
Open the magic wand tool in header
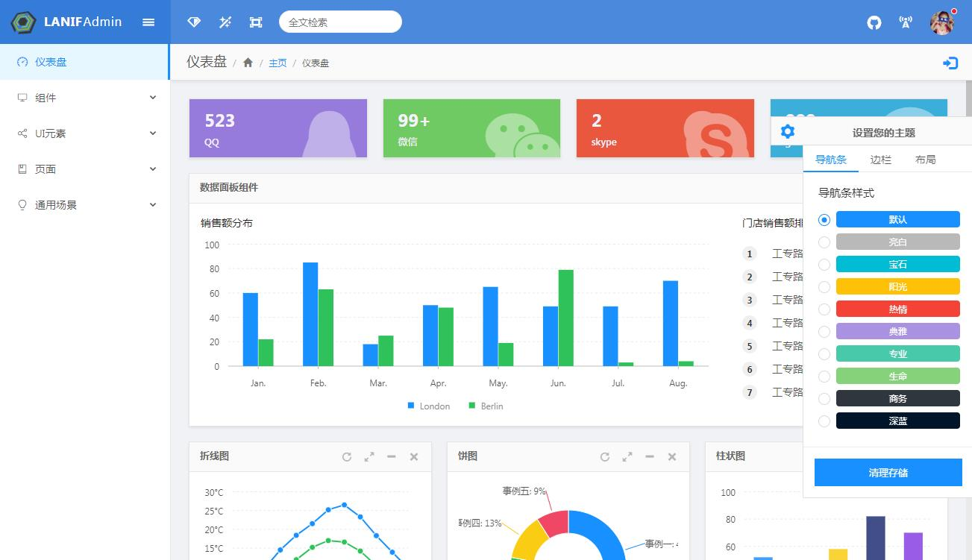click(x=225, y=22)
